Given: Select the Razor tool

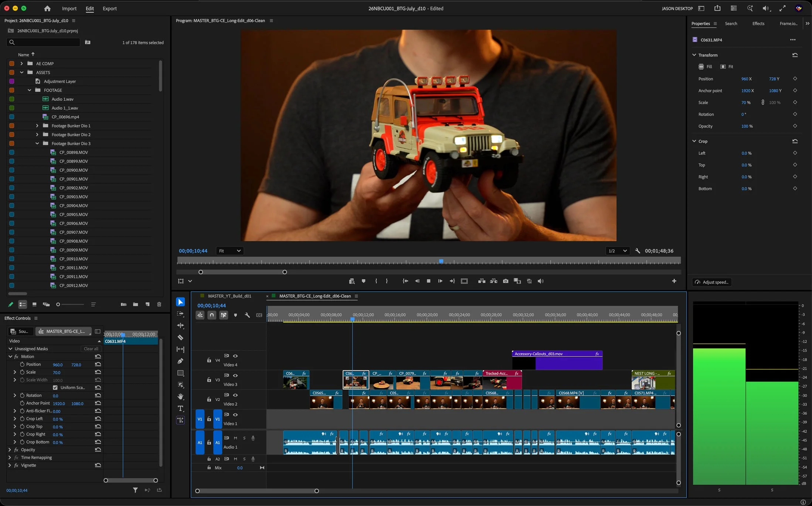Looking at the screenshot, I should pyautogui.click(x=180, y=337).
